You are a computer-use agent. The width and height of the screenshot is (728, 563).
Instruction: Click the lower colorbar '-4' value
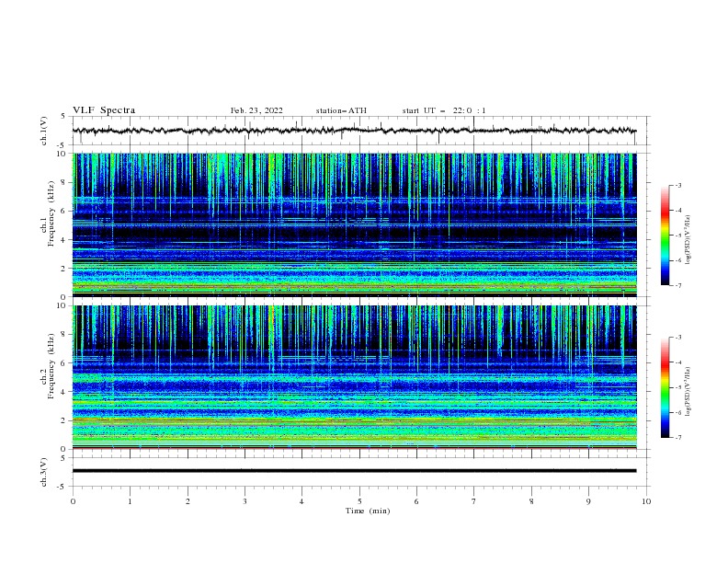pyautogui.click(x=677, y=362)
